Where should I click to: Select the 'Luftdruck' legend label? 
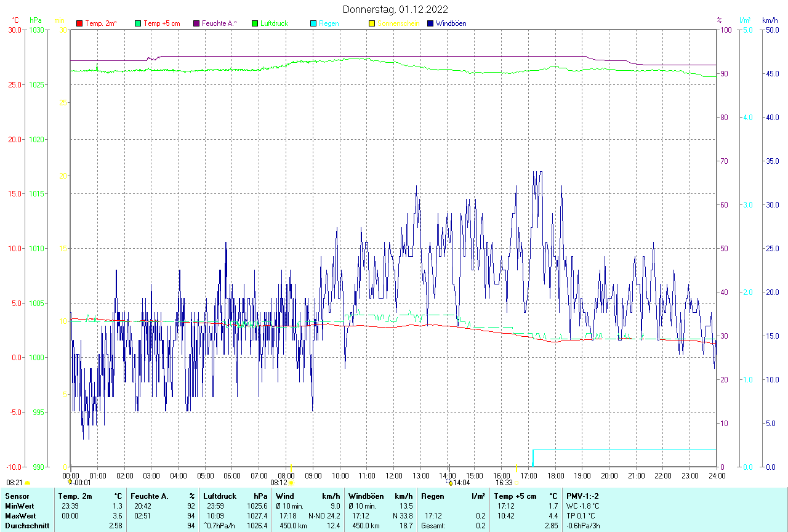point(275,23)
